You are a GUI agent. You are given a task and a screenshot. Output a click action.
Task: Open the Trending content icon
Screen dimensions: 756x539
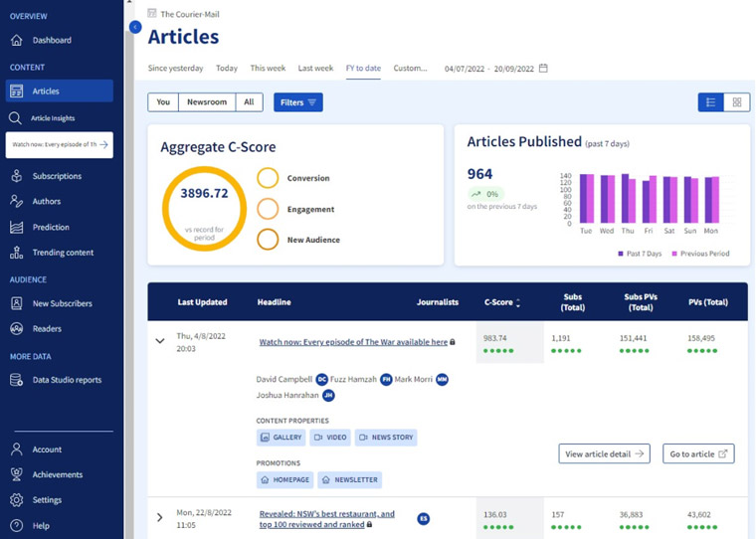(x=16, y=253)
